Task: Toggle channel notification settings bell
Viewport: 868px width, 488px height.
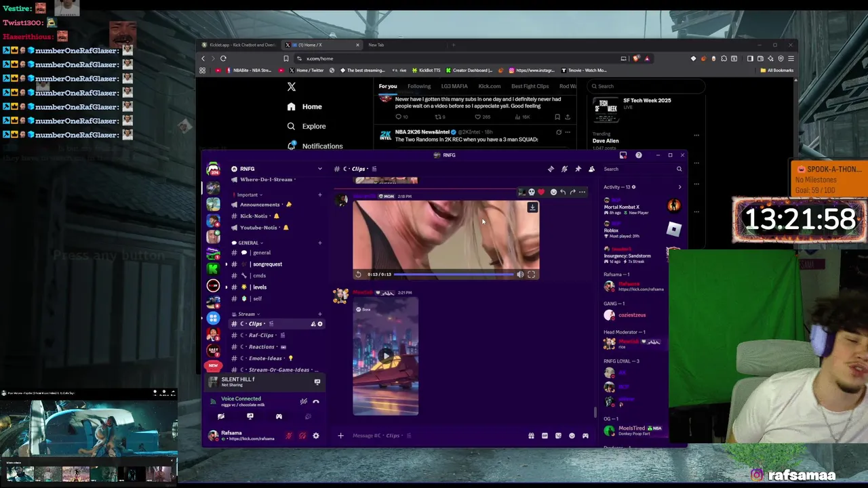Action: point(564,169)
